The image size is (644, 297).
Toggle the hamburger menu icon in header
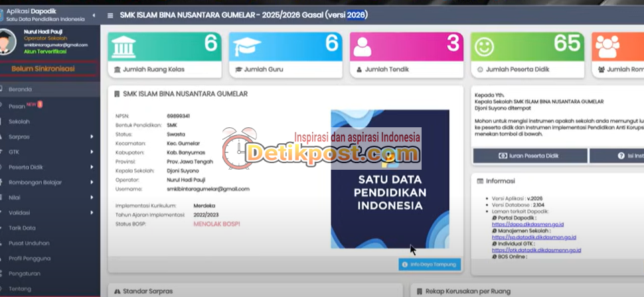click(110, 16)
